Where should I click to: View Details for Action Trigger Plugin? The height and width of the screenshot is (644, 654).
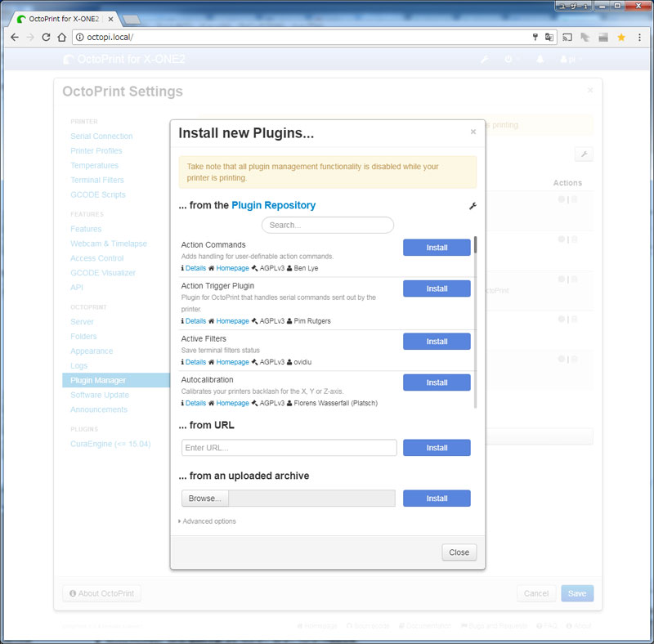coord(195,321)
